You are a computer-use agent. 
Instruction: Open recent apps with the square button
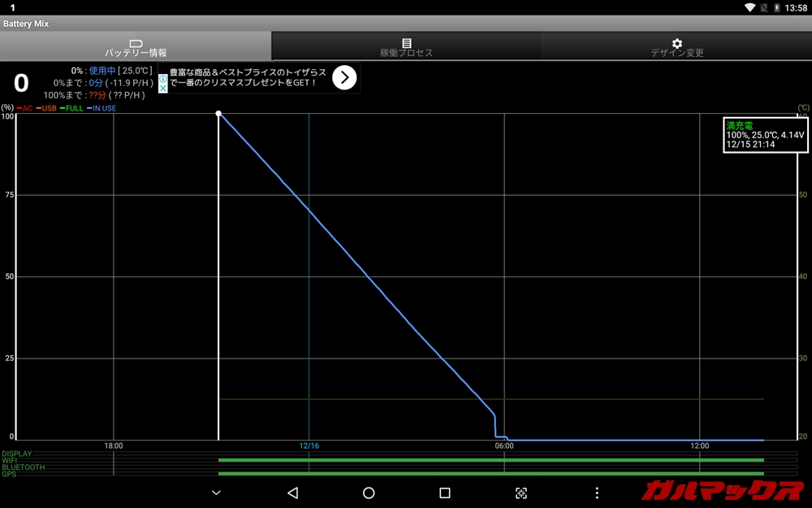click(444, 493)
